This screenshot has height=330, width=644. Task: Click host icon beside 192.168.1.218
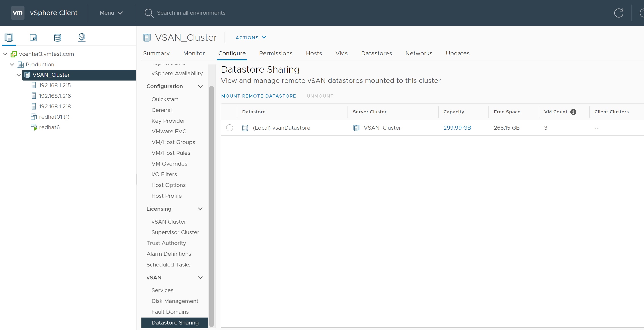(34, 106)
